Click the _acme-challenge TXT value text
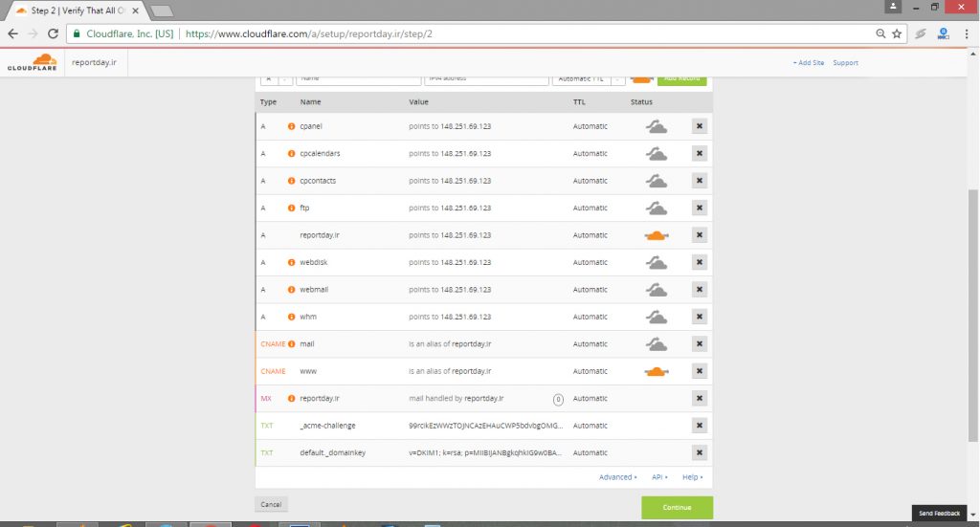 pos(485,426)
